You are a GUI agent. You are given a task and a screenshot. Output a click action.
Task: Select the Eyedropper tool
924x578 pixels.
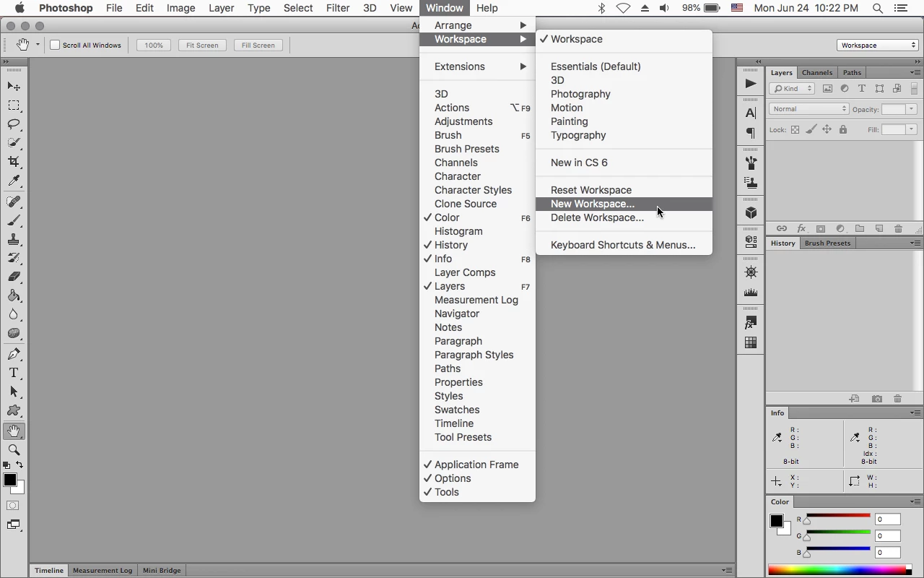[x=14, y=181]
